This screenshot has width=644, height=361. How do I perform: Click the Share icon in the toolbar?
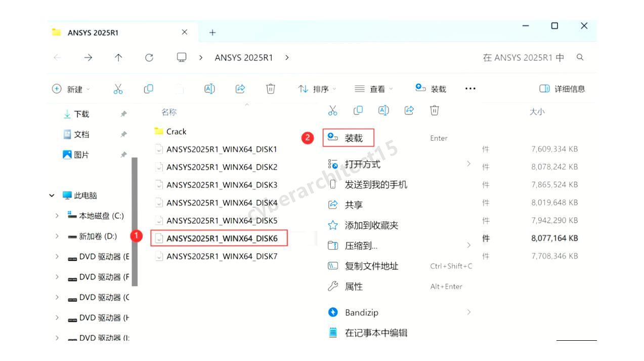click(x=240, y=89)
